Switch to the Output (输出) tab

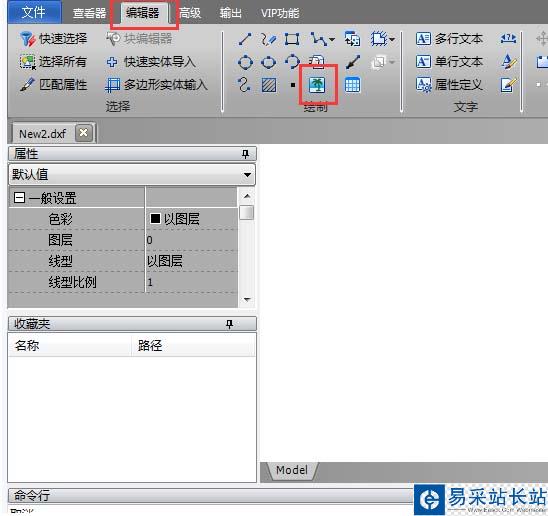231,13
